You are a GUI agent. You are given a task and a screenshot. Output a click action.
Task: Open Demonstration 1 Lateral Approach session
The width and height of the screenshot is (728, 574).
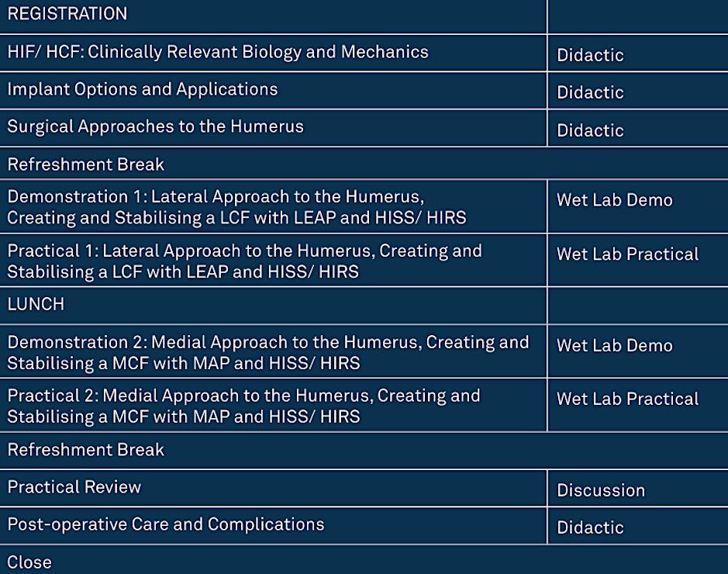(237, 207)
